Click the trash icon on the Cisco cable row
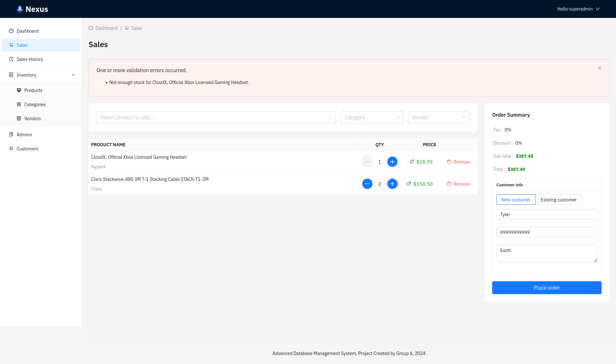Image resolution: width=616 pixels, height=364 pixels. (x=449, y=184)
